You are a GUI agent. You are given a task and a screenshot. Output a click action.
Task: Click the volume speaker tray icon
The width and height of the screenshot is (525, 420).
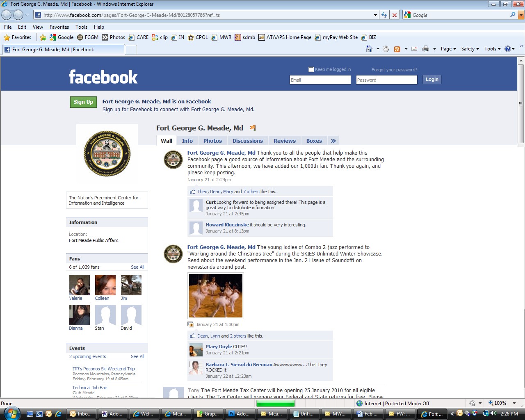click(x=493, y=413)
